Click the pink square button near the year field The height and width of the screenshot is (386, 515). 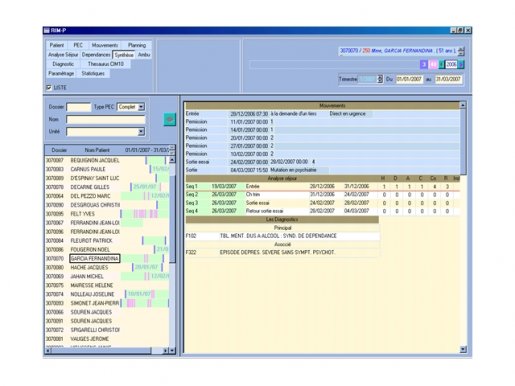[433, 64]
